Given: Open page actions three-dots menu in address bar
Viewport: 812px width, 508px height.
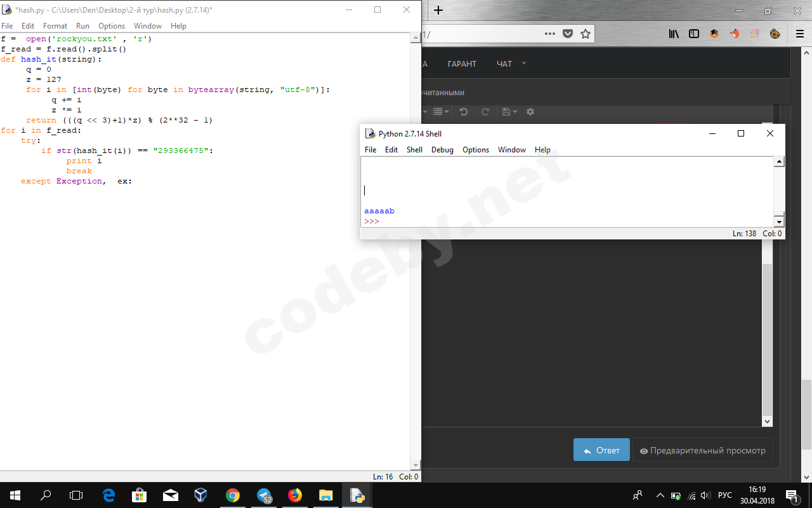Looking at the screenshot, I should pyautogui.click(x=550, y=34).
